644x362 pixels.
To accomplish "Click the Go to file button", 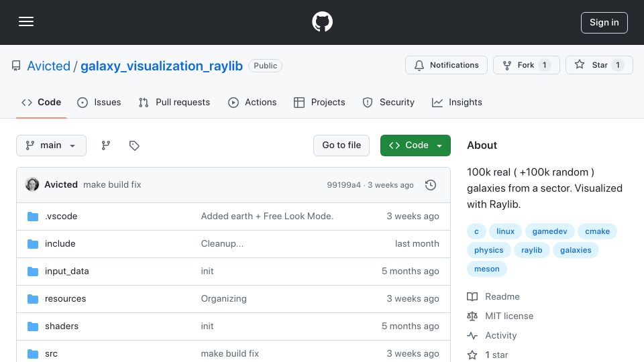I will click(341, 145).
